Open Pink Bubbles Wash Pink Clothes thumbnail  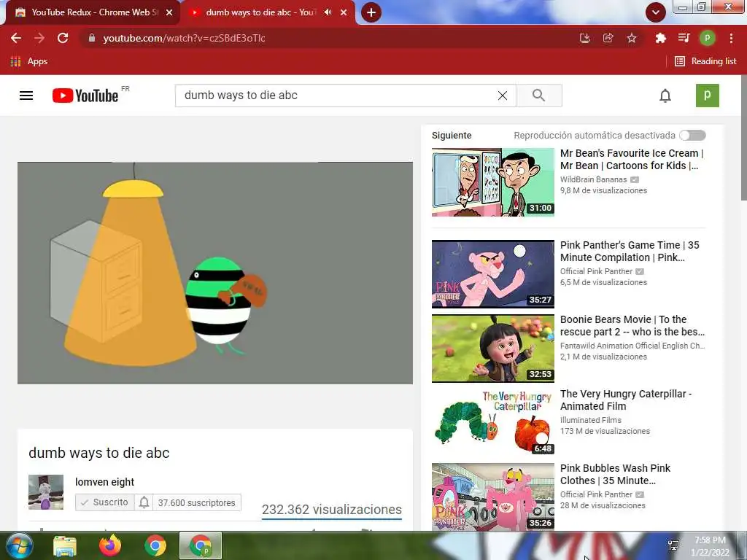click(493, 497)
